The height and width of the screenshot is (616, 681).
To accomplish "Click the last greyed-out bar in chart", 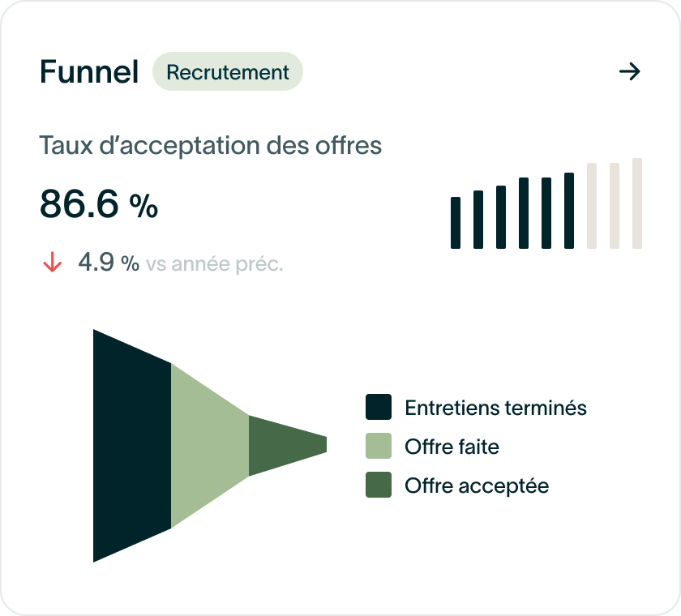I will [x=637, y=203].
